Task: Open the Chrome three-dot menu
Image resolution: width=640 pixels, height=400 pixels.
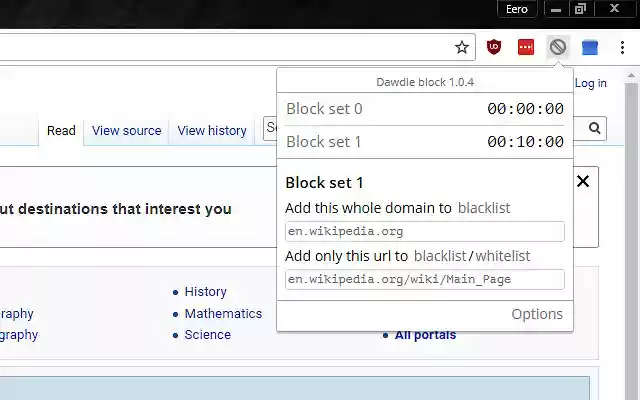Action: 622,47
